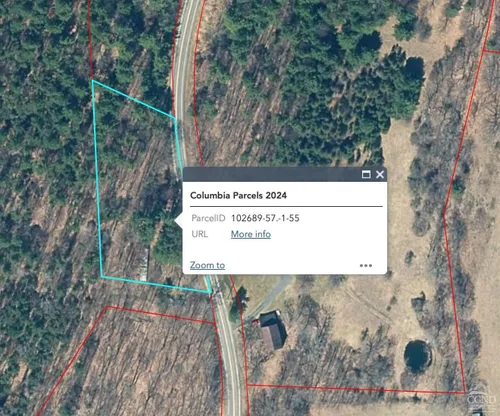
Task: Click the Zoom to link
Action: [x=207, y=265]
